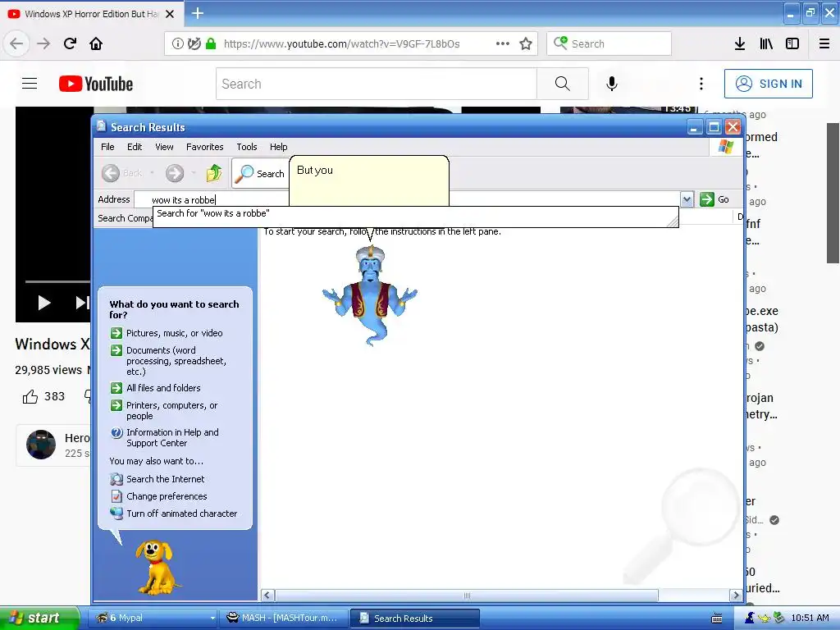Click the Go button beside Address

(x=715, y=199)
